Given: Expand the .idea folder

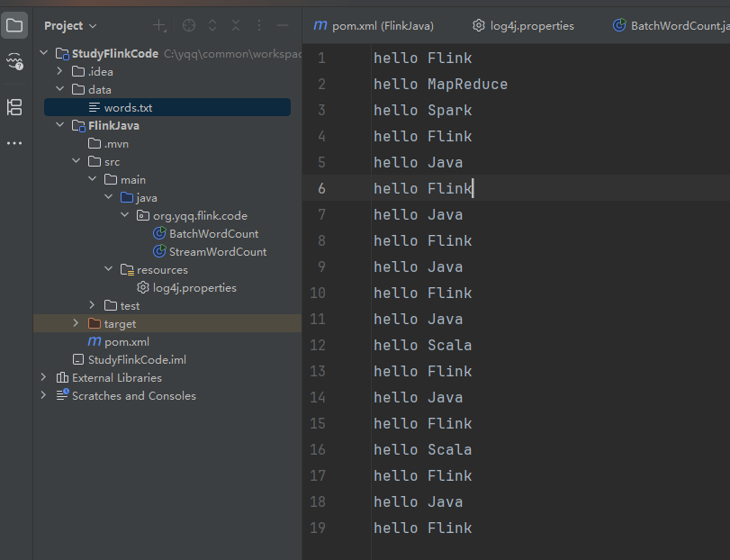Looking at the screenshot, I should click(x=59, y=71).
